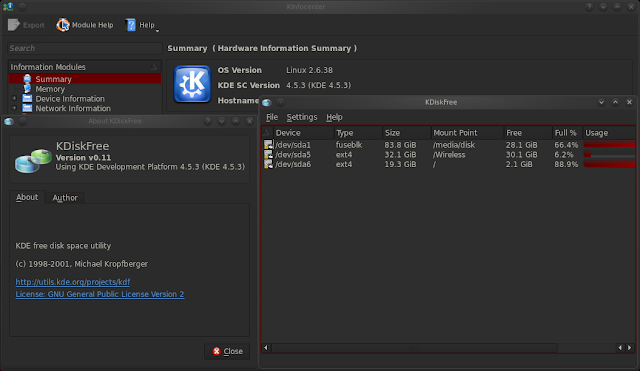The height and width of the screenshot is (371, 640).
Task: Select the Network Information folder icon
Action: tap(27, 108)
